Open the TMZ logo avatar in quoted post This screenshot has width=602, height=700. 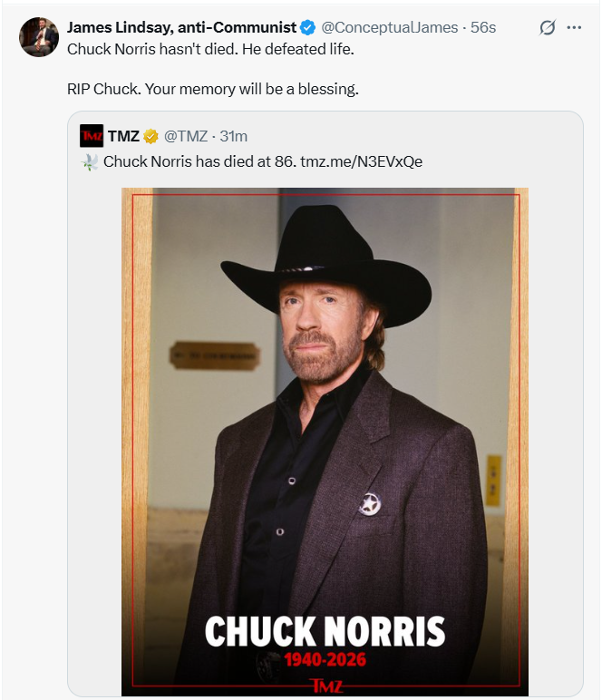pos(91,136)
